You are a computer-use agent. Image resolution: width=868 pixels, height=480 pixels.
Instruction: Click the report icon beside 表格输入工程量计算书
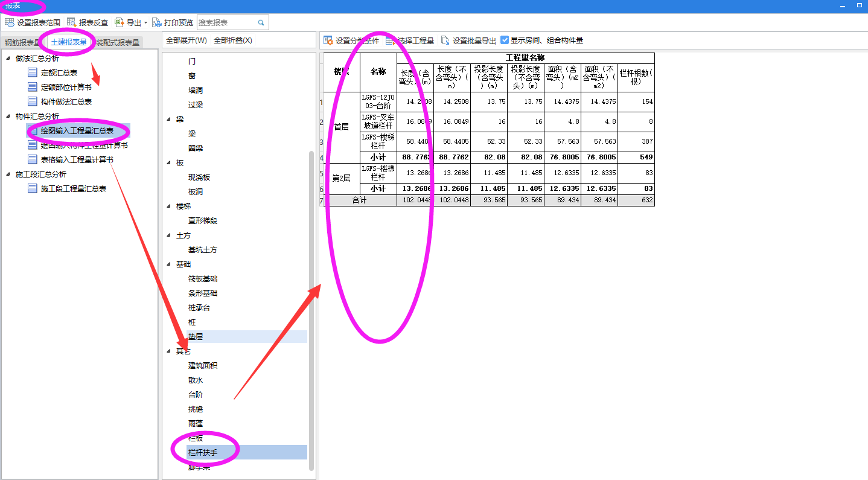click(x=33, y=159)
